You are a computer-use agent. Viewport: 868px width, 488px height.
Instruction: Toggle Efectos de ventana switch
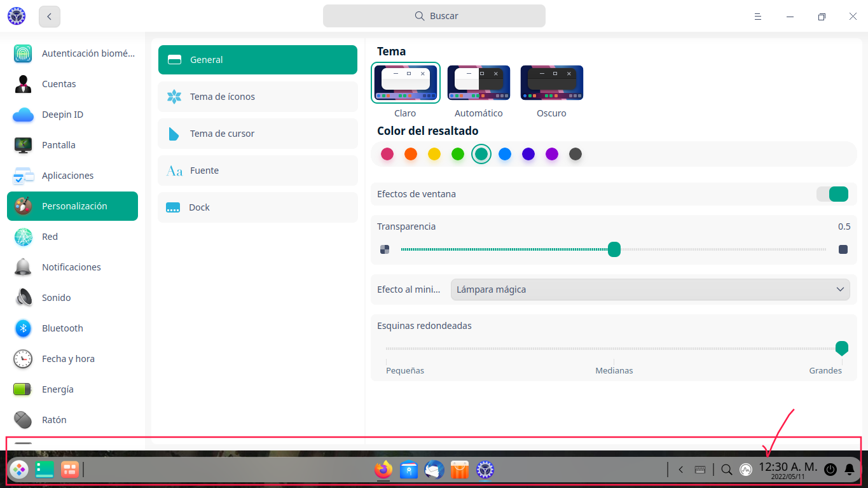[x=832, y=194]
